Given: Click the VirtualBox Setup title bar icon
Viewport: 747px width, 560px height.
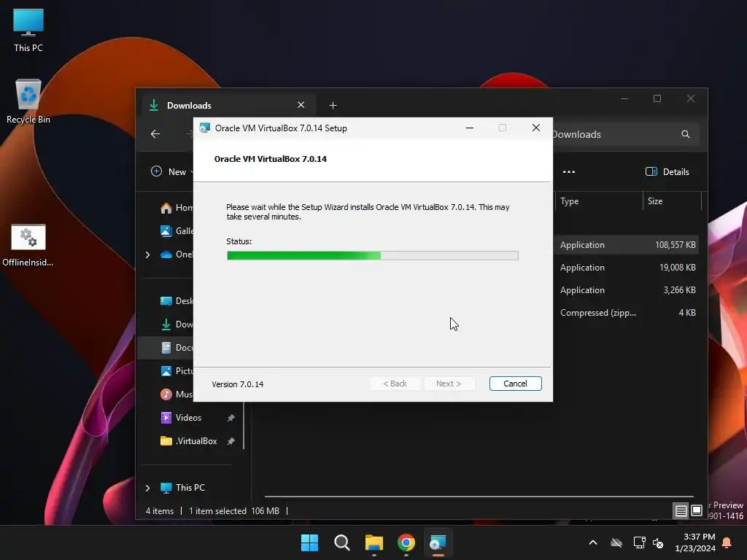Looking at the screenshot, I should 205,128.
